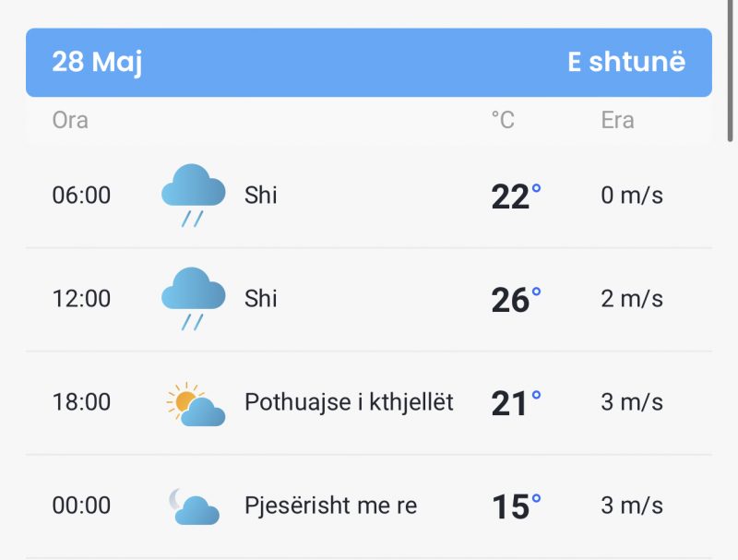The width and height of the screenshot is (738, 560).
Task: Click the Era wind column header
Action: click(617, 120)
